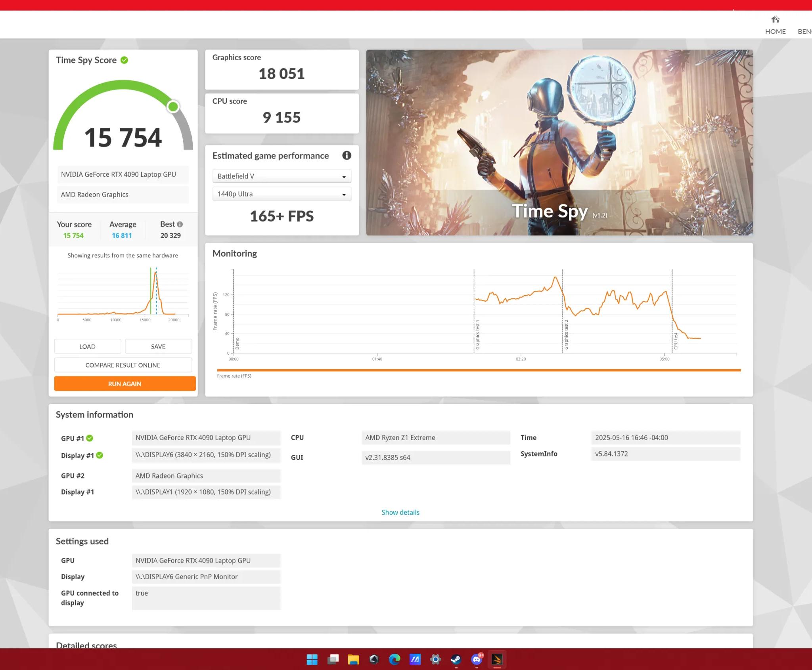Open the Windows Start menu
This screenshot has height=670, width=812.
(312, 659)
